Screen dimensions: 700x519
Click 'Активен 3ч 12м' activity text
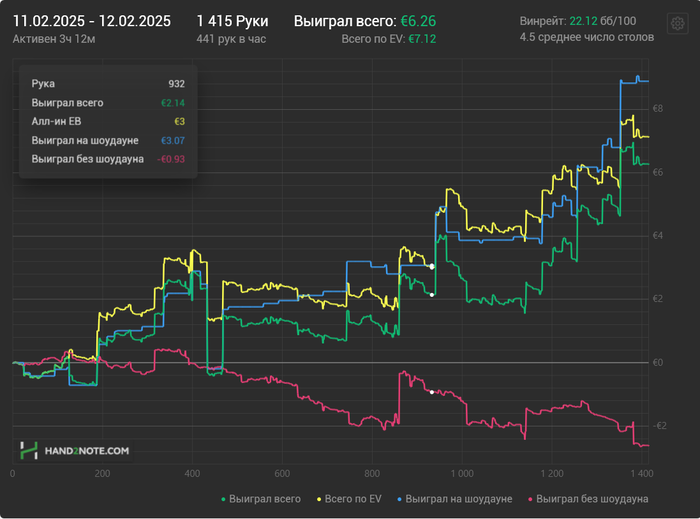pyautogui.click(x=54, y=39)
